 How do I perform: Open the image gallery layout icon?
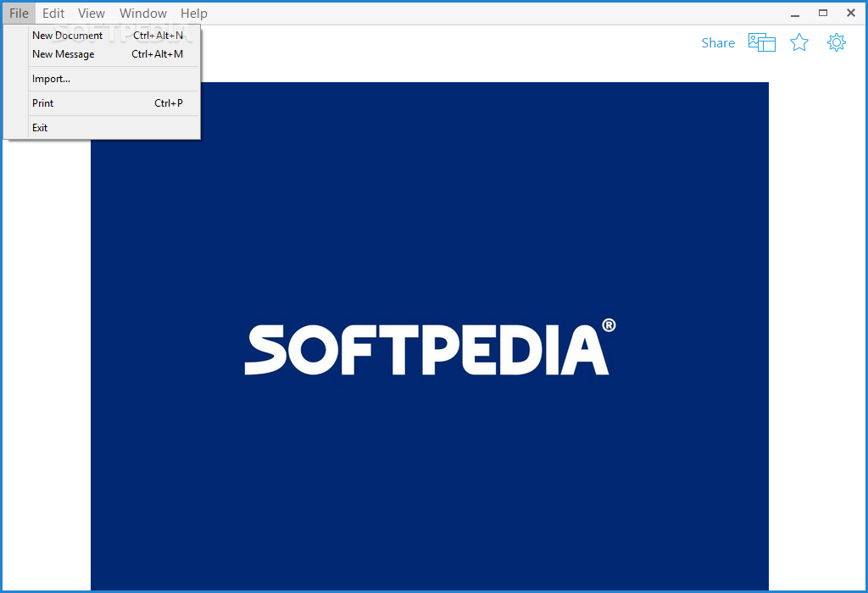[x=762, y=42]
